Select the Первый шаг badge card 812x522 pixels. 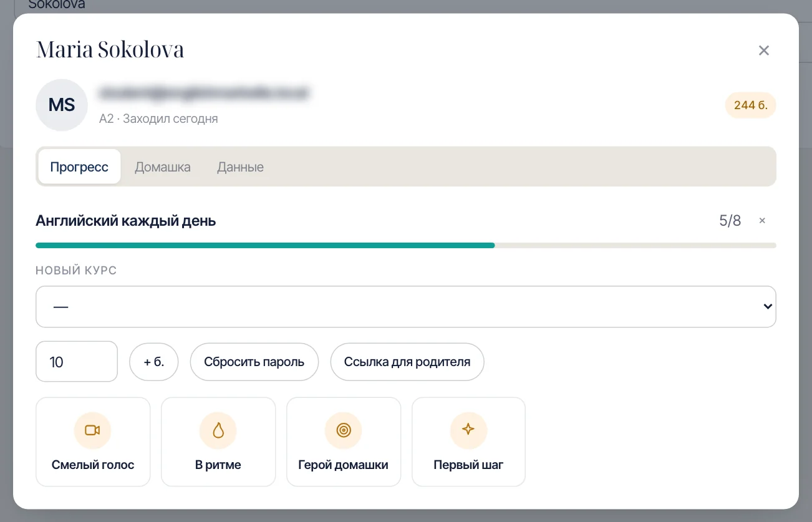click(468, 442)
